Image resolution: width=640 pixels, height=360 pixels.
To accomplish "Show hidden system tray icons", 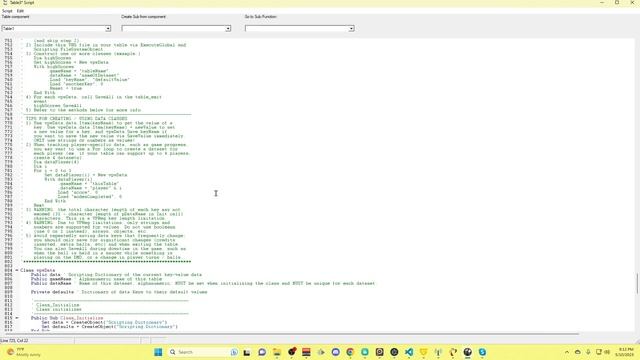I will pyautogui.click(x=567, y=352).
